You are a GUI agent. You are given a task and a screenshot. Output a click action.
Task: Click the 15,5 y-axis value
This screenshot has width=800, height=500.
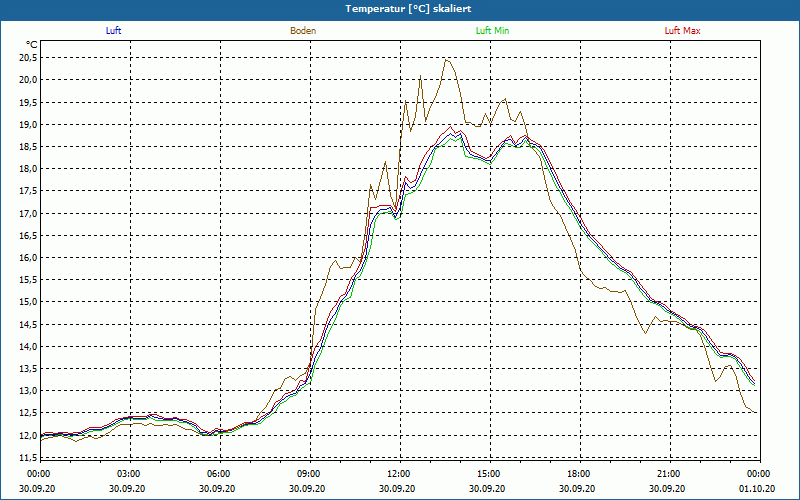point(28,280)
